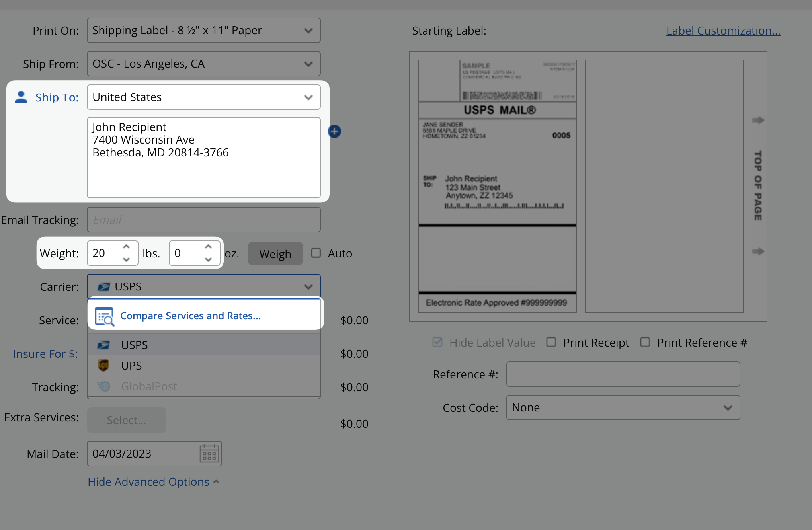The height and width of the screenshot is (530, 812).
Task: Increase the pounds weight value
Action: (x=126, y=247)
